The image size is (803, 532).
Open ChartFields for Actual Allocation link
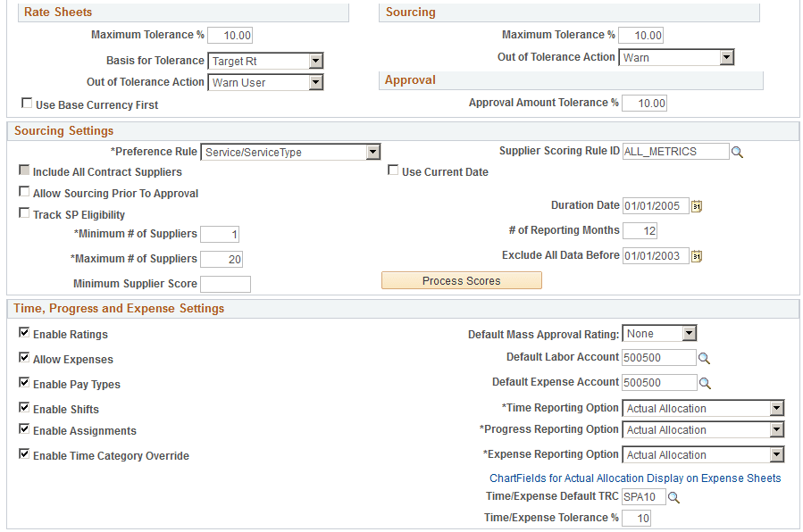635,478
